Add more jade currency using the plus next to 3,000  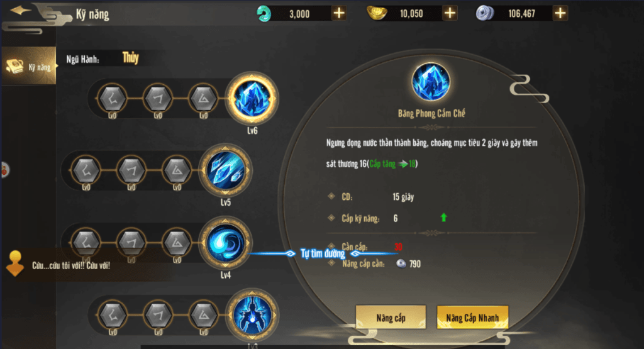pos(339,13)
